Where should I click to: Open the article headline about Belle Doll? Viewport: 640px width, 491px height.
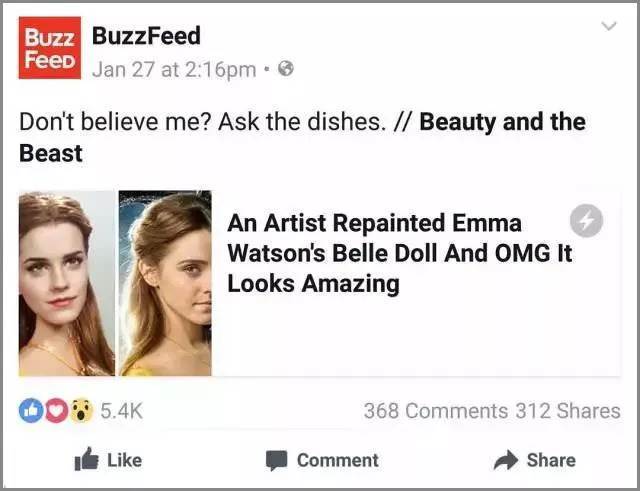(x=399, y=253)
